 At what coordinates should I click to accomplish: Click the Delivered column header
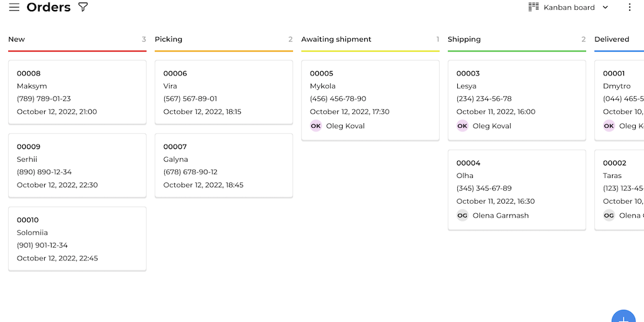coord(612,39)
